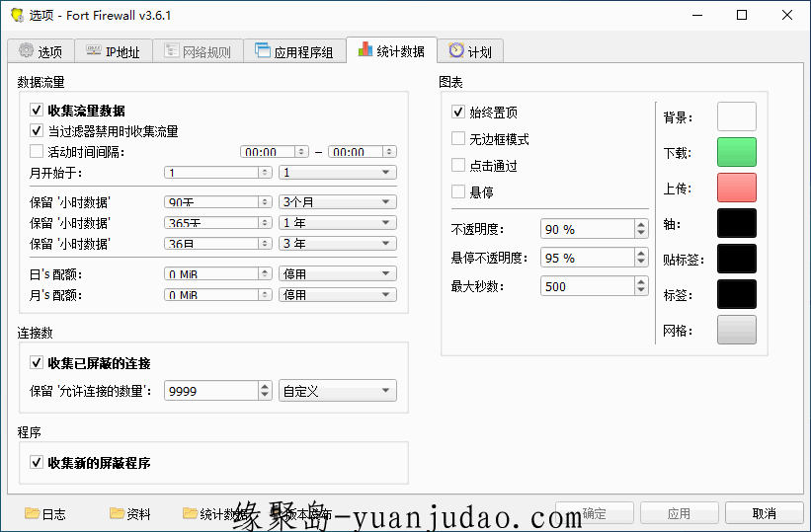Screen dimensions: 811x532
Task: Click the 应用程序组 tab window icon
Action: point(262,50)
